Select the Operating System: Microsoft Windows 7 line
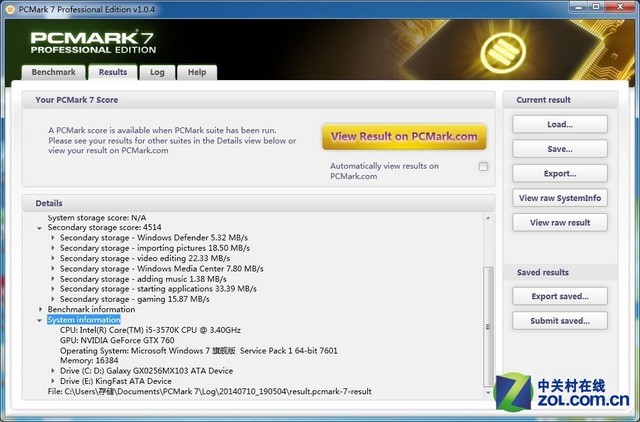This screenshot has height=422, width=640. coord(199,351)
